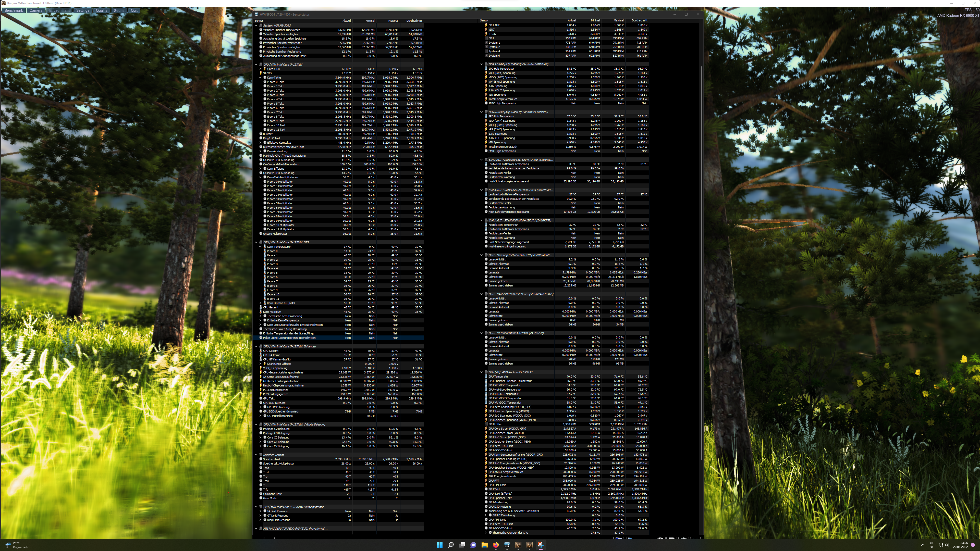Open the Task View icon
This screenshot has width=980, height=551.
(462, 545)
